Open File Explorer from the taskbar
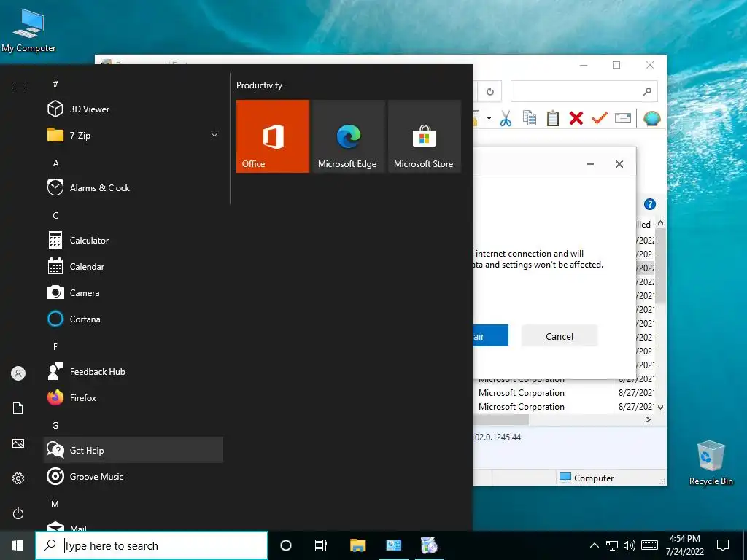The image size is (747, 560). pyautogui.click(x=357, y=545)
